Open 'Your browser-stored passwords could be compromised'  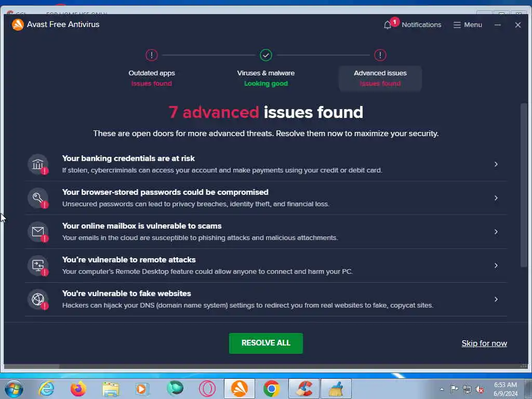point(266,198)
